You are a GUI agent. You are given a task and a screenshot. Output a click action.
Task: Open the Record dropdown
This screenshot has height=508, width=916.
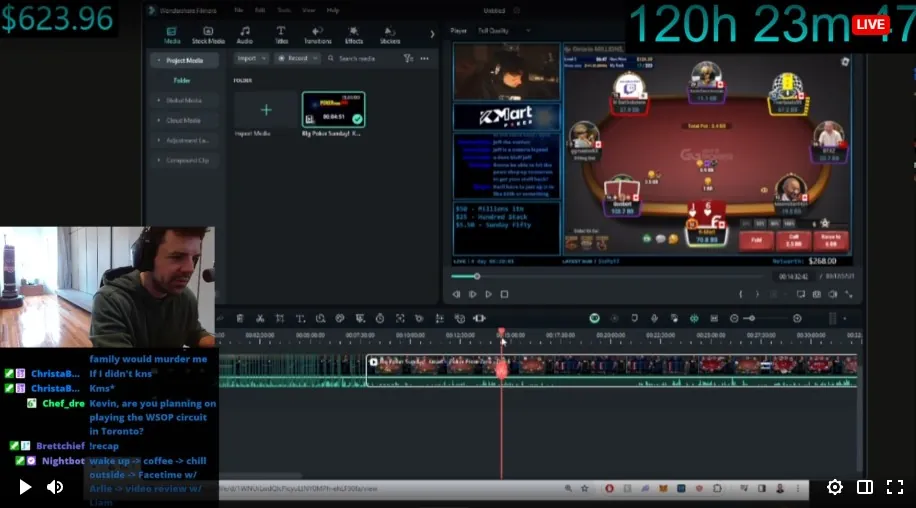(297, 58)
